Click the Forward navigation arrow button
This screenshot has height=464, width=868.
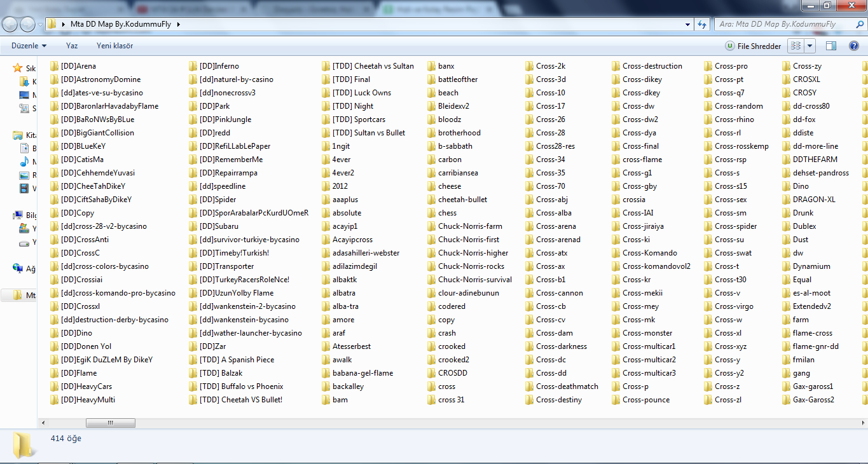pos(28,24)
